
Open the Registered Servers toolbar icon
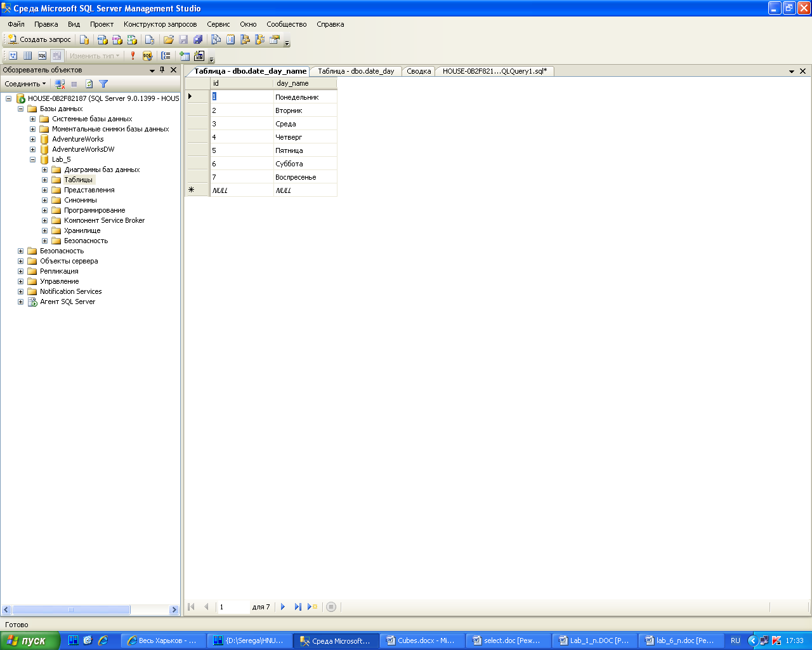click(x=216, y=39)
